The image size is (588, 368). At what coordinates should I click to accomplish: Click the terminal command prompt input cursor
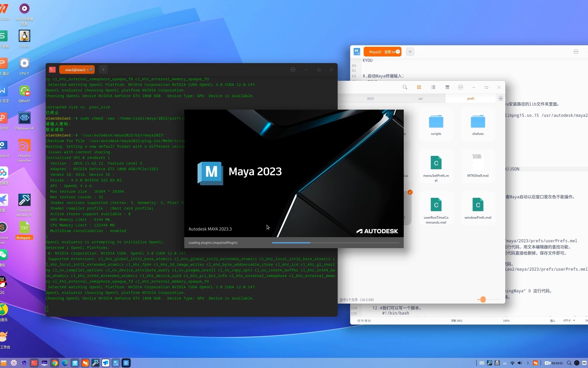coord(47,309)
